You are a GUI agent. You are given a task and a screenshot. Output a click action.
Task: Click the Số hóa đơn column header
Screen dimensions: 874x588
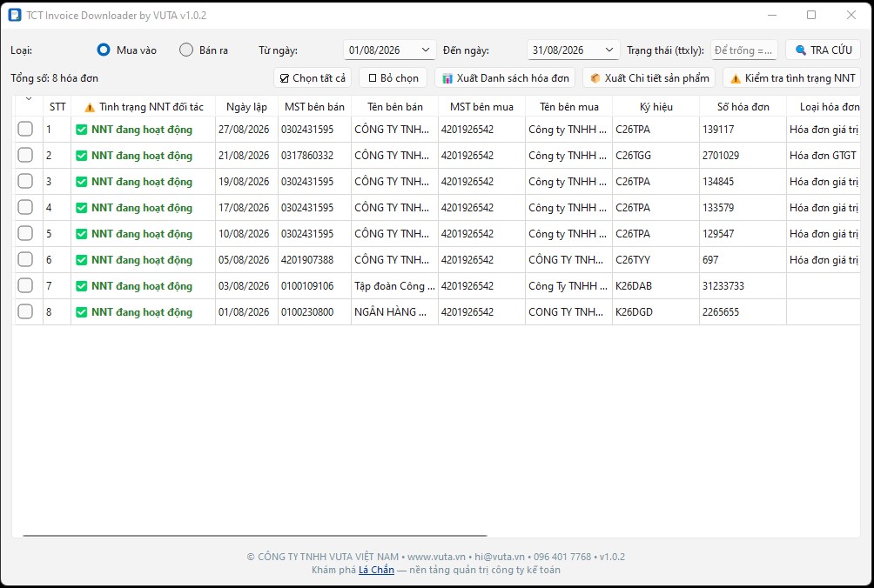(743, 107)
